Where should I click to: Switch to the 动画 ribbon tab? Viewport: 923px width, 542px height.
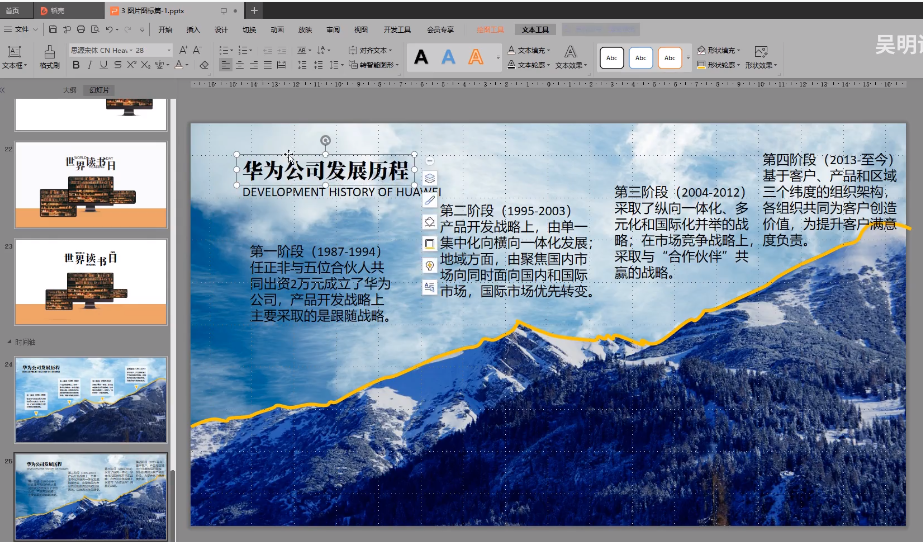277,29
